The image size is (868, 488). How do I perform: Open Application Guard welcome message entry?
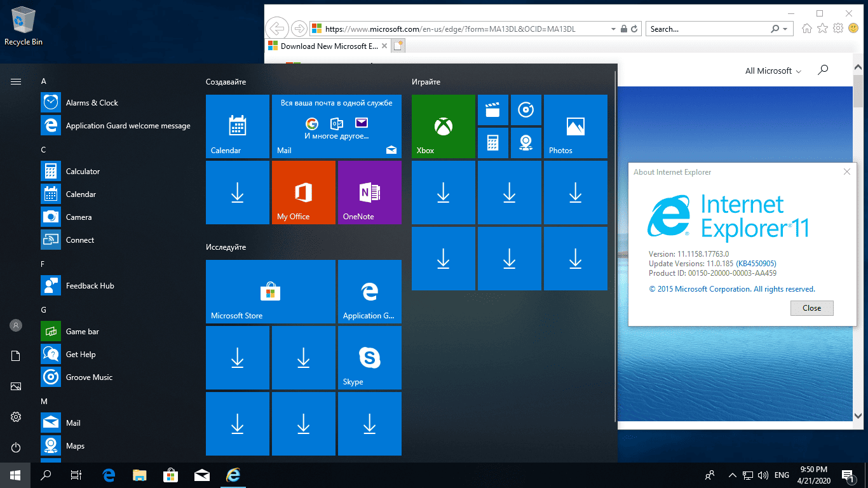coord(116,126)
